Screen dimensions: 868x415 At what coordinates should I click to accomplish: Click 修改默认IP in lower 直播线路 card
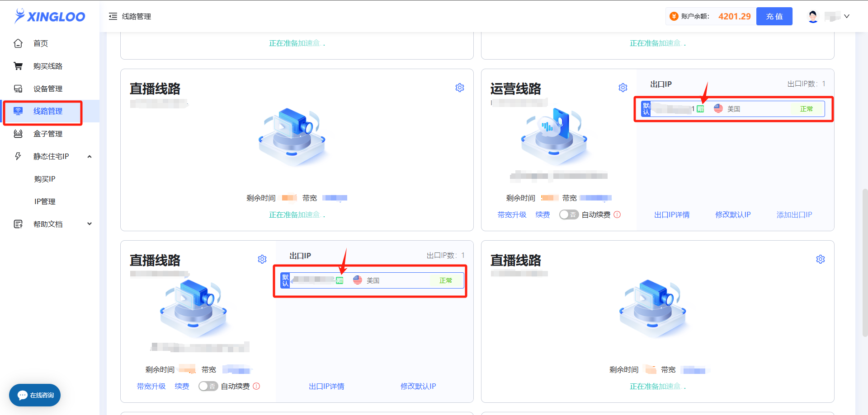pyautogui.click(x=418, y=386)
